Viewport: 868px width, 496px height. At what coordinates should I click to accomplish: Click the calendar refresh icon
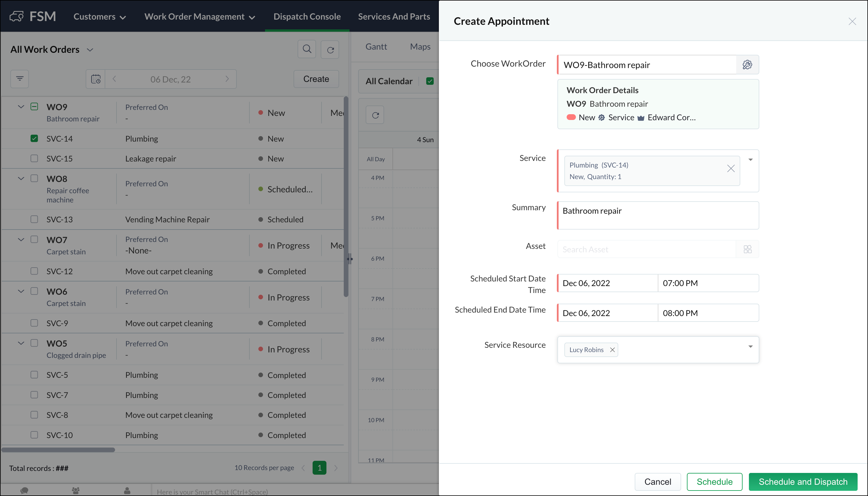click(375, 115)
